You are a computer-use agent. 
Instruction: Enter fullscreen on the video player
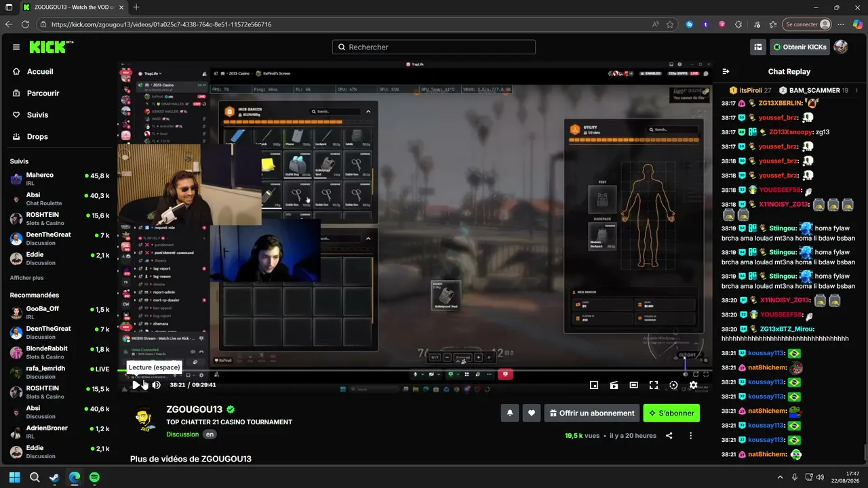tap(654, 385)
